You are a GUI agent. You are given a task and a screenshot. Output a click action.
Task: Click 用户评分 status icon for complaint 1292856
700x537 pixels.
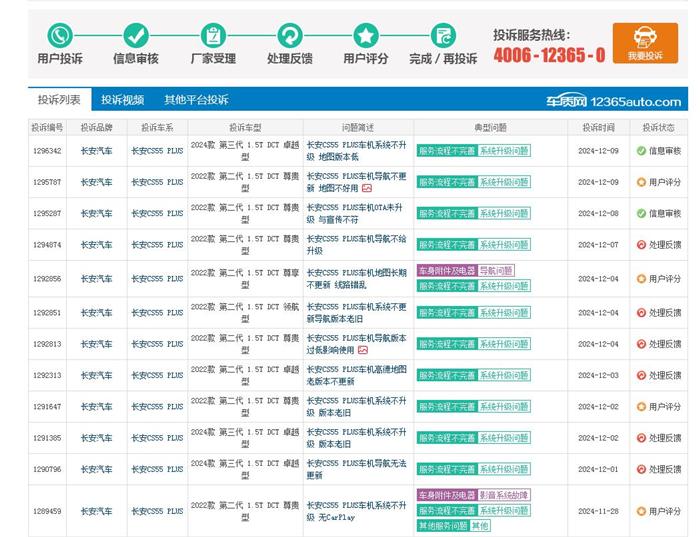pyautogui.click(x=641, y=279)
